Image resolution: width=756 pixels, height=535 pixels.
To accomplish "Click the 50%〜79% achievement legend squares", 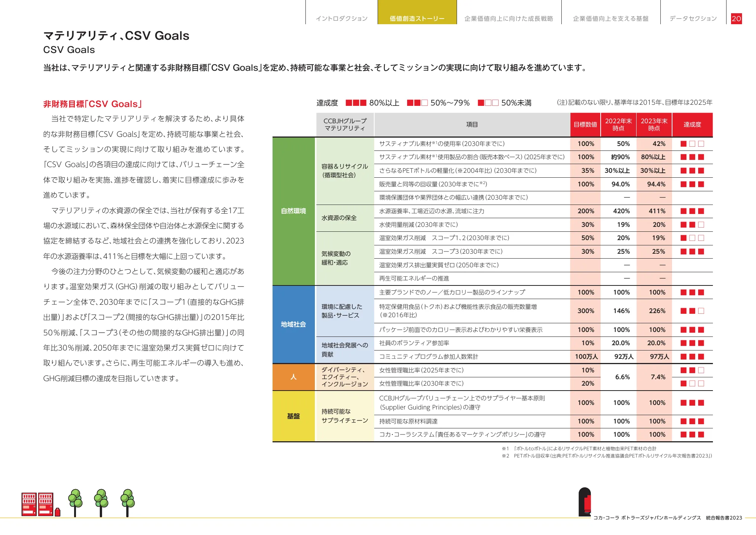I will click(417, 103).
